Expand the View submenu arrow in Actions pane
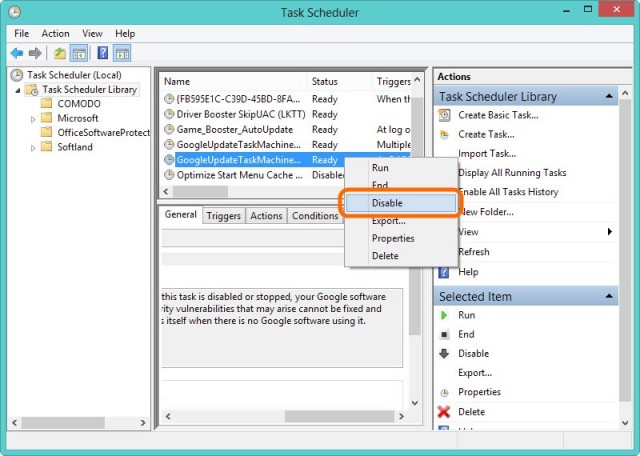The width and height of the screenshot is (640, 456). click(x=609, y=231)
